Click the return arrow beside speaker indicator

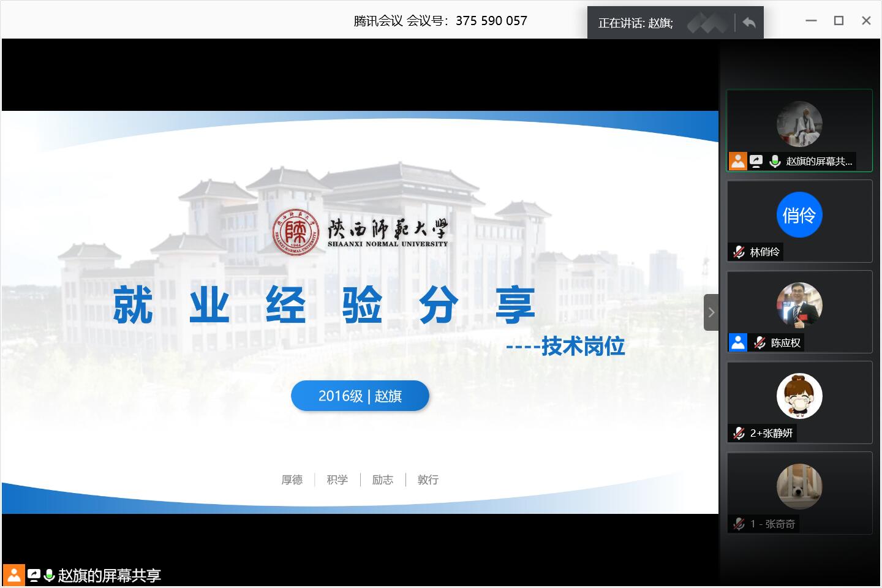point(748,23)
